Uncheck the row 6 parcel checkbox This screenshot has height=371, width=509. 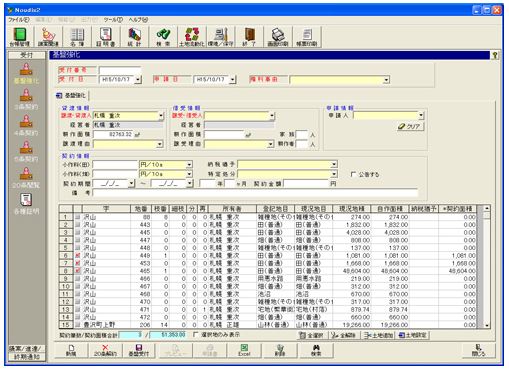[78, 255]
